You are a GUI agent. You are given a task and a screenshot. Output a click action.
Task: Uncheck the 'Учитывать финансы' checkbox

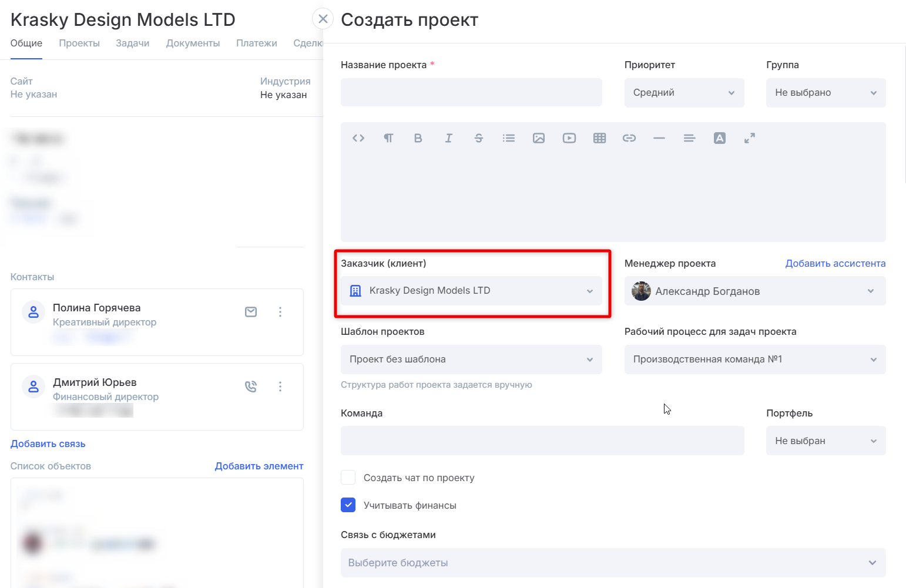[x=348, y=505]
